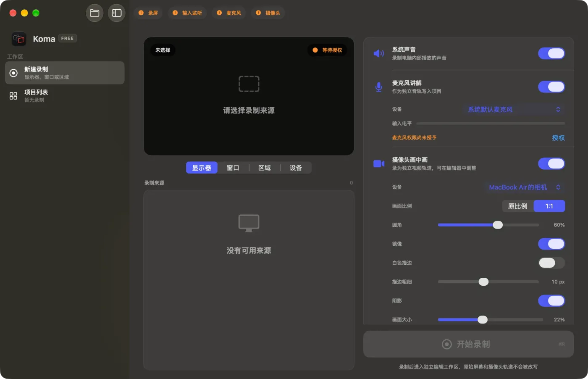The image size is (588, 379).
Task: Toggle the sidebar panel icon
Action: (x=117, y=13)
